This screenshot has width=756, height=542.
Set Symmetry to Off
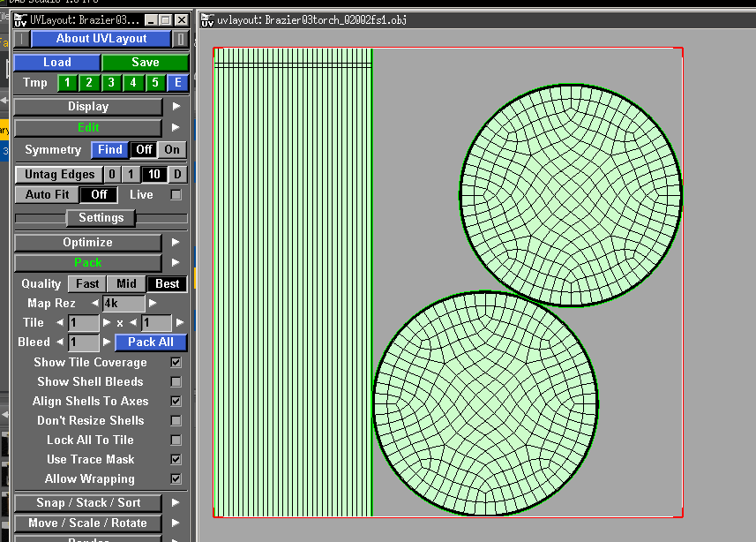pos(144,149)
